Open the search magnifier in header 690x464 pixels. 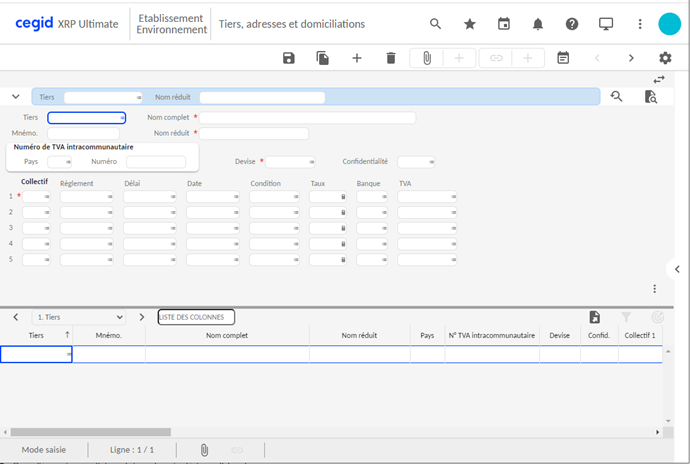[x=435, y=24]
